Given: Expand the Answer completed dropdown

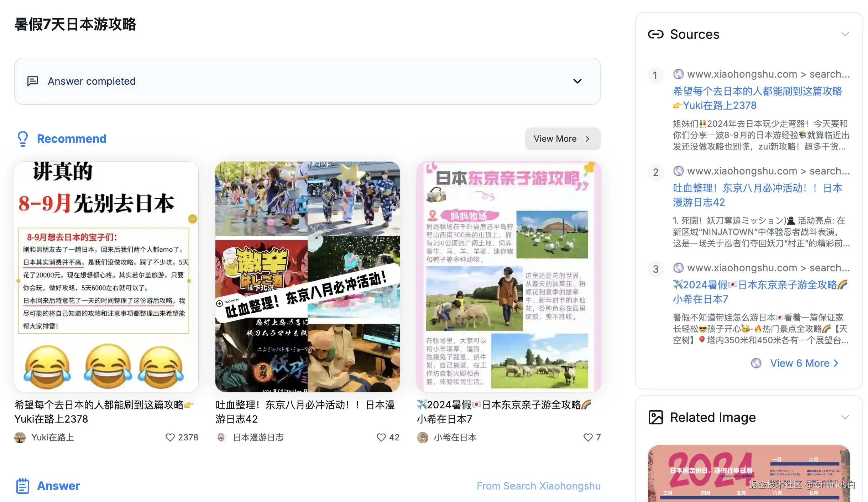Looking at the screenshot, I should pyautogui.click(x=577, y=81).
